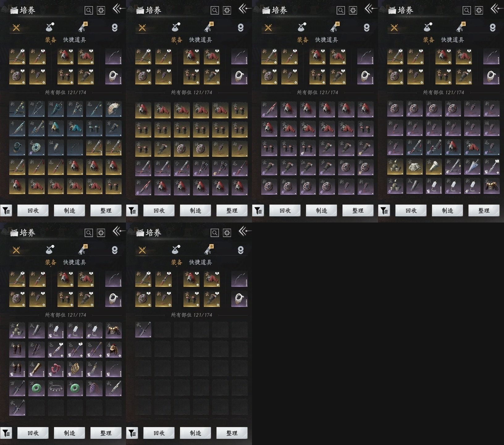Image resolution: width=504 pixels, height=445 pixels.
Task: Click 制造 in the folding fan panel
Action: point(69,210)
